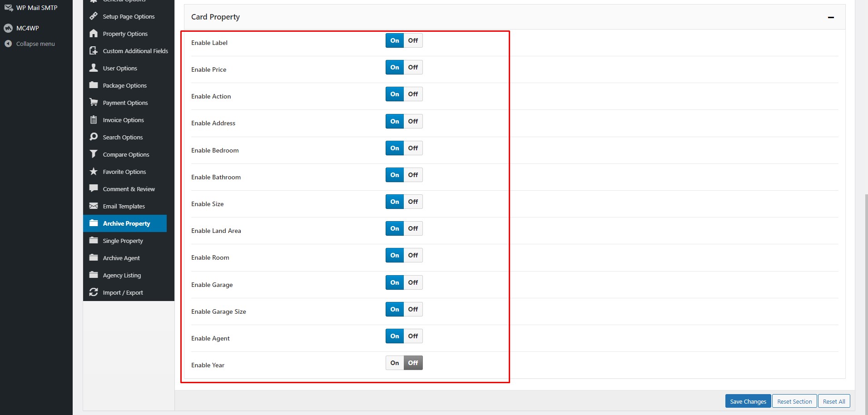
Task: Click the Archive Property folder icon
Action: (94, 223)
